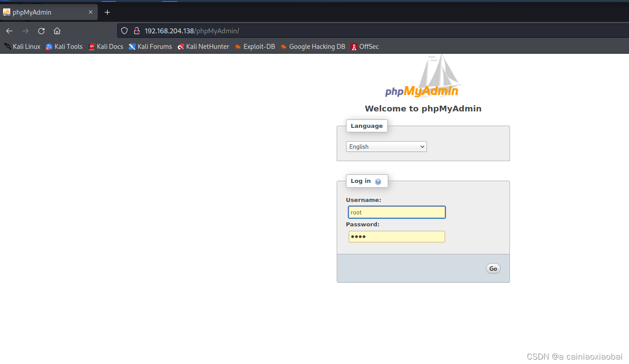Go to browser home page

tap(57, 31)
